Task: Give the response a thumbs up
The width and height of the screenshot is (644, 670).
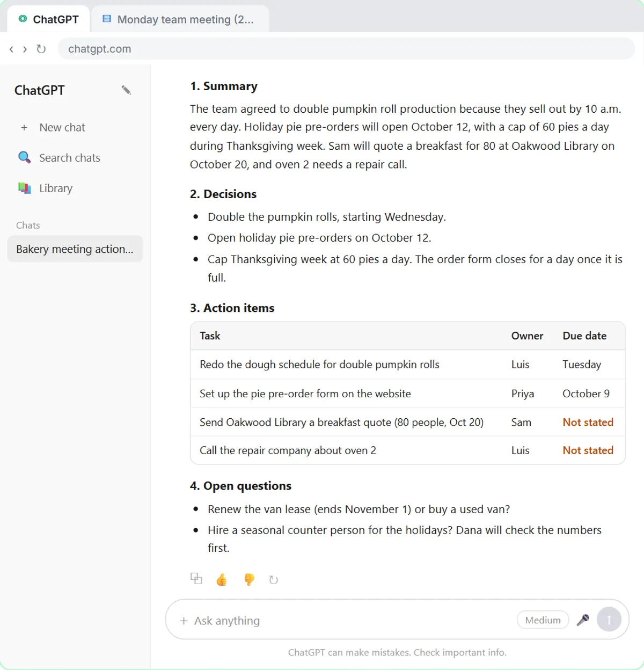Action: coord(222,579)
